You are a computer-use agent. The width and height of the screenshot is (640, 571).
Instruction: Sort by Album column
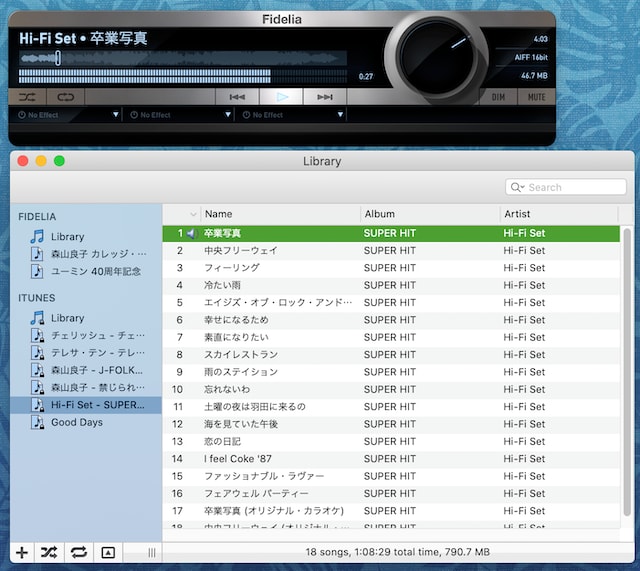430,214
